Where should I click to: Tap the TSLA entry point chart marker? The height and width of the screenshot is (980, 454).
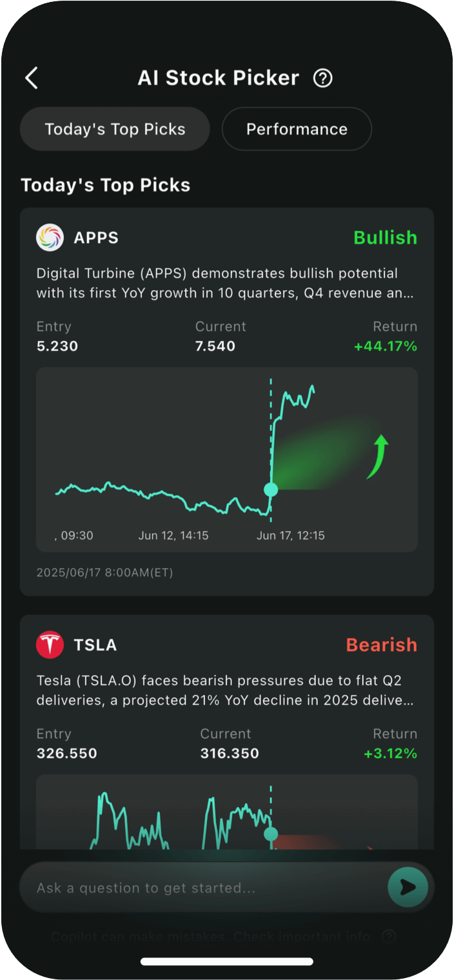pyautogui.click(x=271, y=834)
